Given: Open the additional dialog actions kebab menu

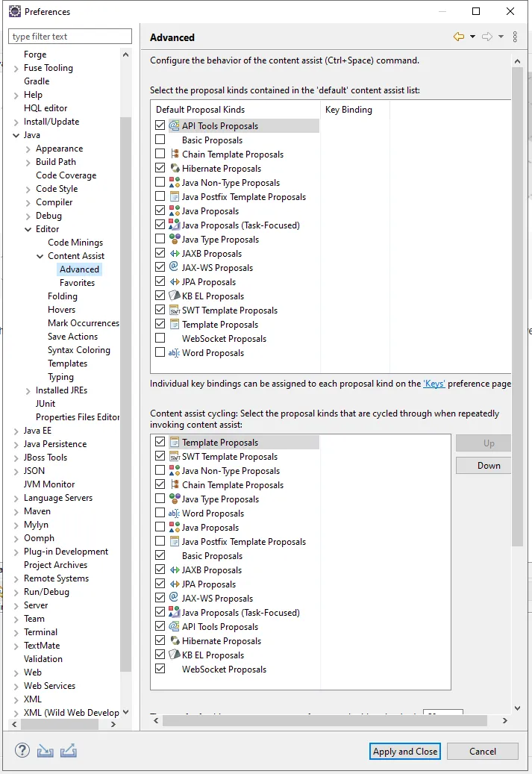Looking at the screenshot, I should click(515, 37).
